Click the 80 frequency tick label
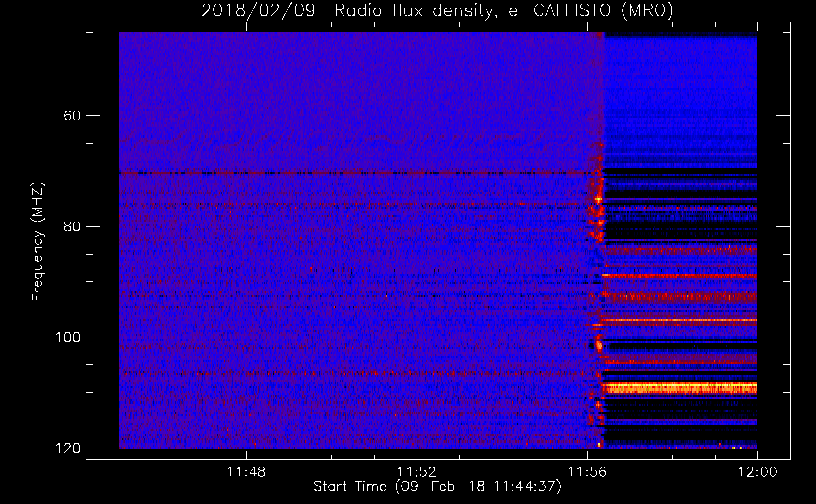 72,226
